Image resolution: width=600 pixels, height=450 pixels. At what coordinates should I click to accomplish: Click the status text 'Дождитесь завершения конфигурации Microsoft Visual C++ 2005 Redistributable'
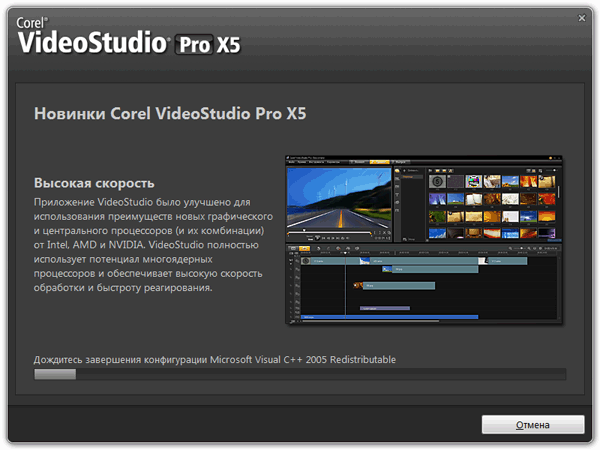point(215,360)
